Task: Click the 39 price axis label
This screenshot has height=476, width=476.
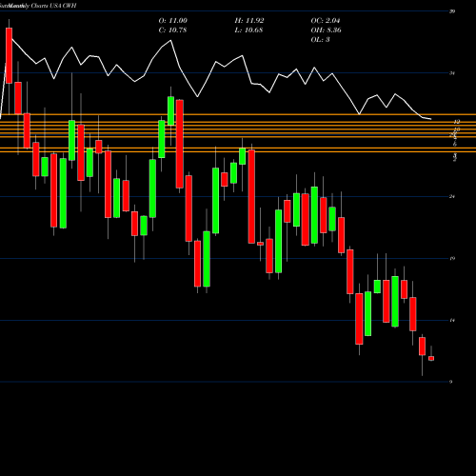Action: click(x=452, y=11)
